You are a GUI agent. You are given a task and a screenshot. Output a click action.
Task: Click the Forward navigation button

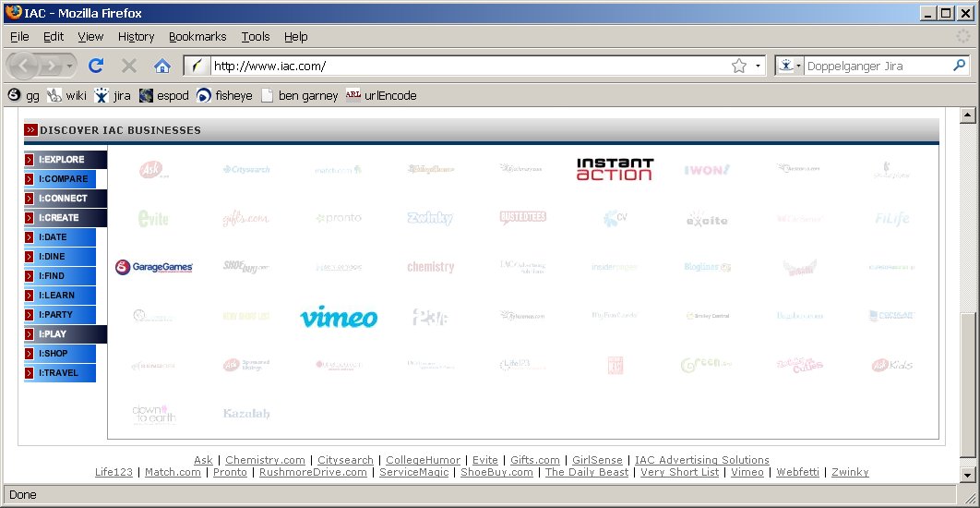(x=52, y=66)
